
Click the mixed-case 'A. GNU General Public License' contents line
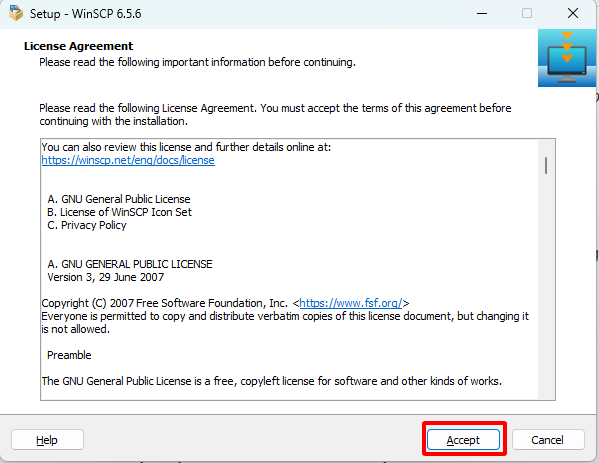[119, 199]
